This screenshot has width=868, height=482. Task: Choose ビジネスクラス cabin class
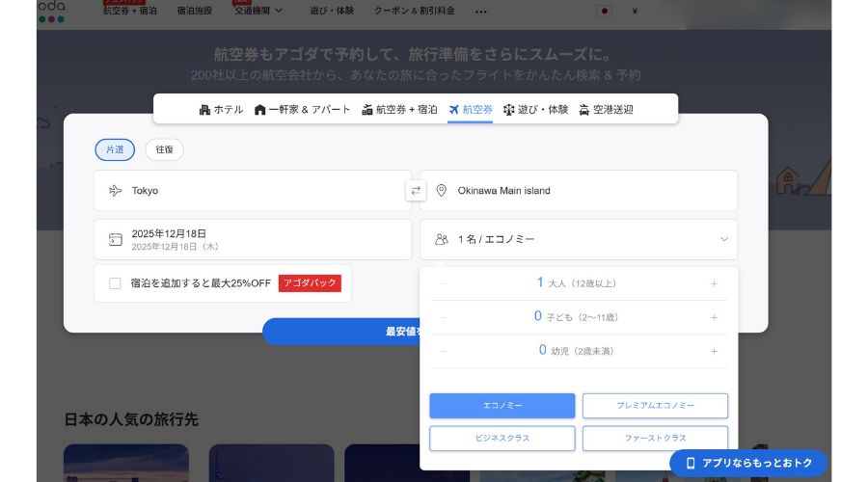click(x=502, y=439)
